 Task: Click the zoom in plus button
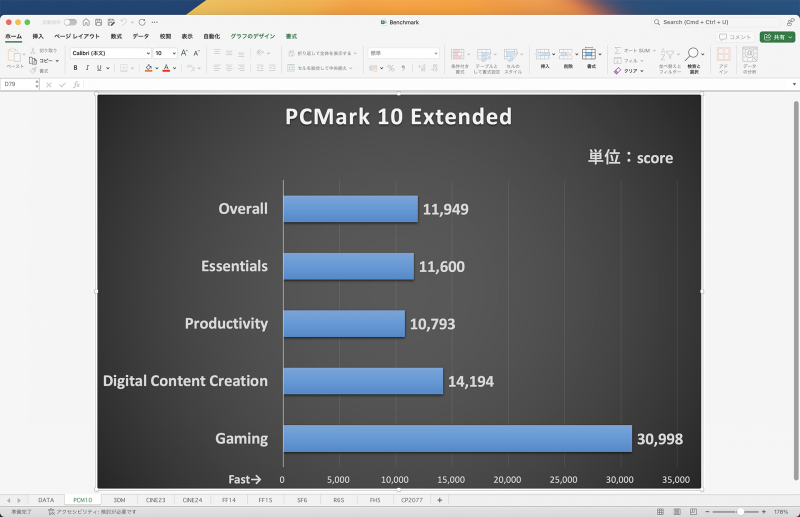764,511
